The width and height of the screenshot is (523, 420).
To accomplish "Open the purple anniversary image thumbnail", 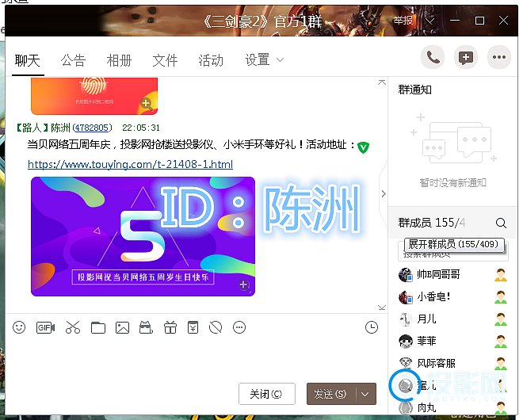I will (143, 236).
